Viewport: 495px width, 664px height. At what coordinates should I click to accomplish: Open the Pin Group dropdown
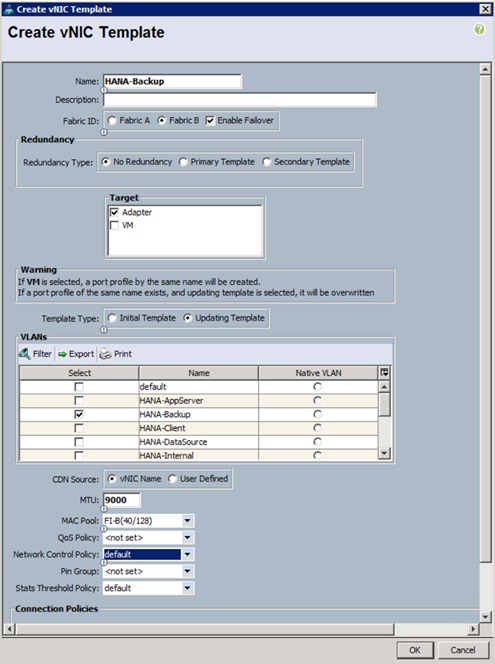(x=188, y=571)
